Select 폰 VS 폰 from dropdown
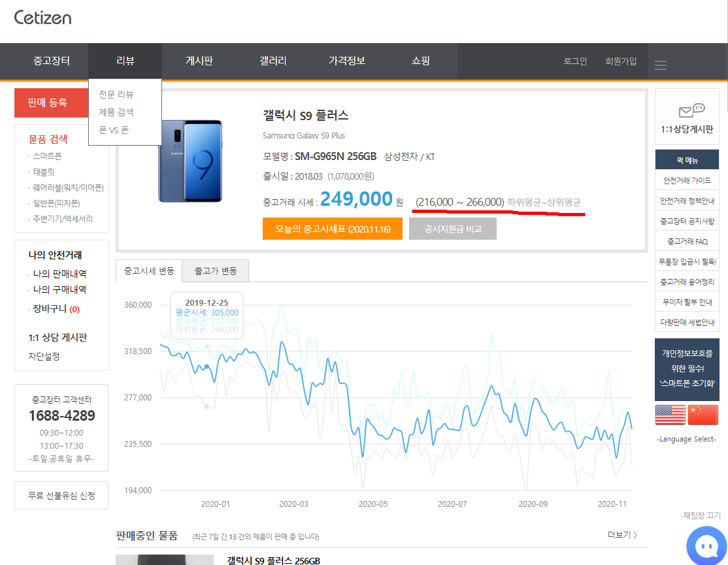 pos(114,131)
